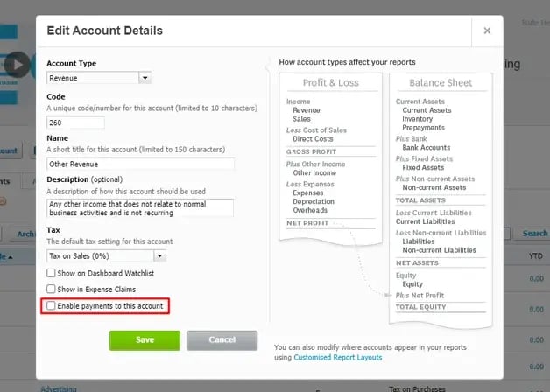
Task: Click the YTD column header behind dialog
Action: pos(536,256)
